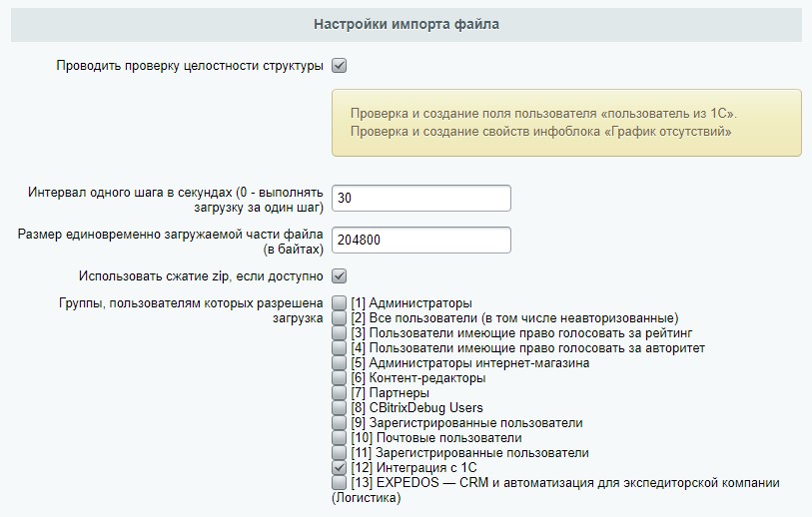This screenshot has width=812, height=517.
Task: Tick group [4] voting for authority
Action: point(341,348)
